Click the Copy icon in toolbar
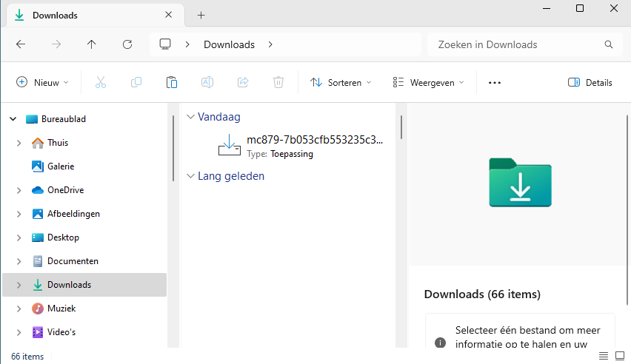The height and width of the screenshot is (364, 631). pyautogui.click(x=136, y=83)
